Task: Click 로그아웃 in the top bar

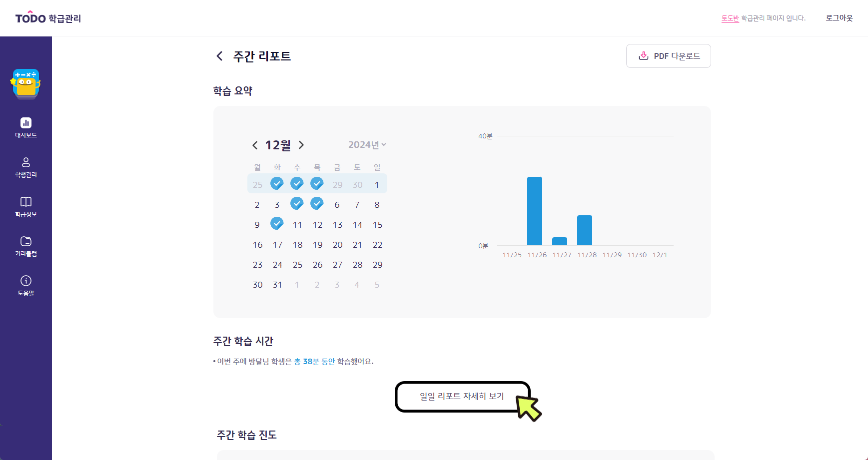Action: 839,18
